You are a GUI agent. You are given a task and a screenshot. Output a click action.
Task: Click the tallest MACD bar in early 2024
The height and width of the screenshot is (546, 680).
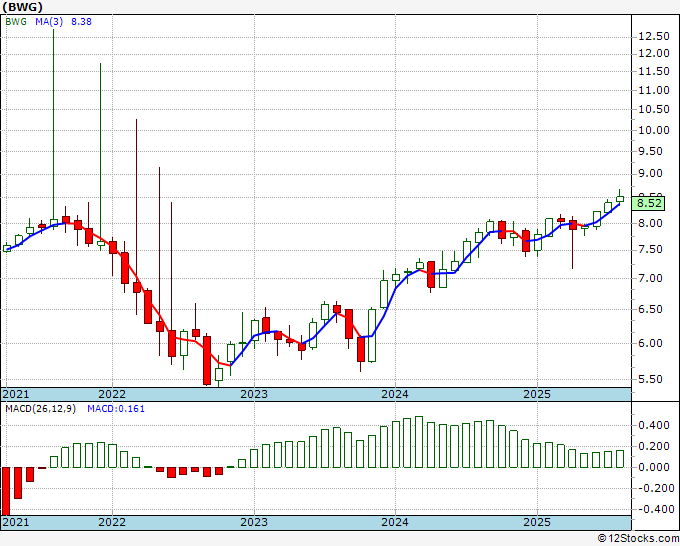click(x=418, y=442)
